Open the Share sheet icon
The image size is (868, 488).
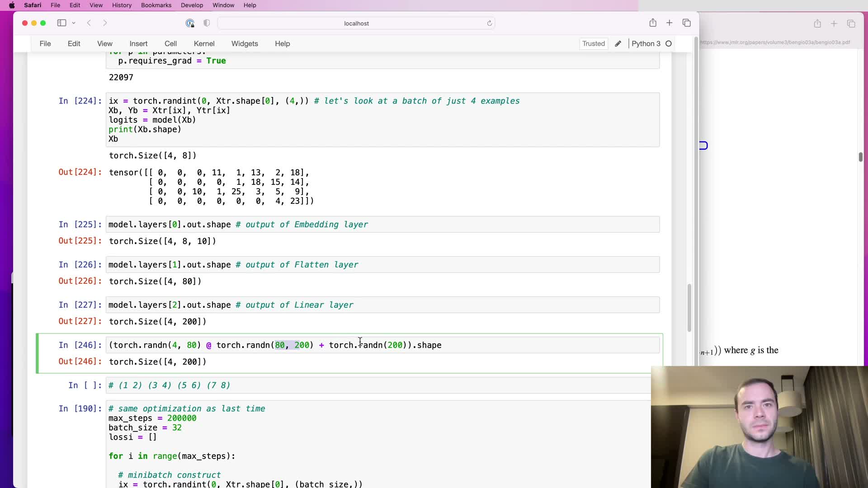tap(653, 23)
